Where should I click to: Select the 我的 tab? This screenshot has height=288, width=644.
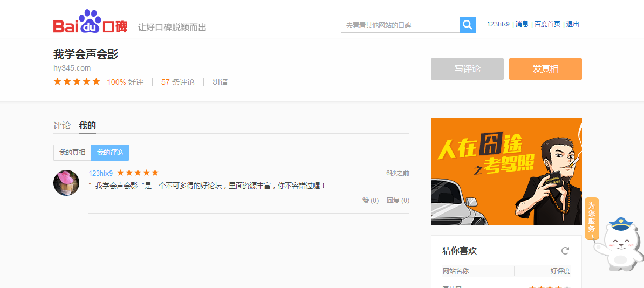87,126
